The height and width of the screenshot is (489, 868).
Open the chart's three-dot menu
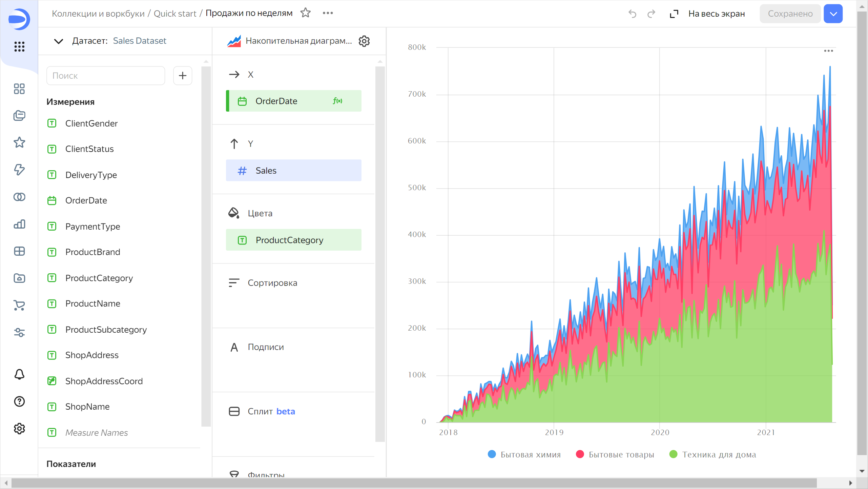tap(828, 51)
